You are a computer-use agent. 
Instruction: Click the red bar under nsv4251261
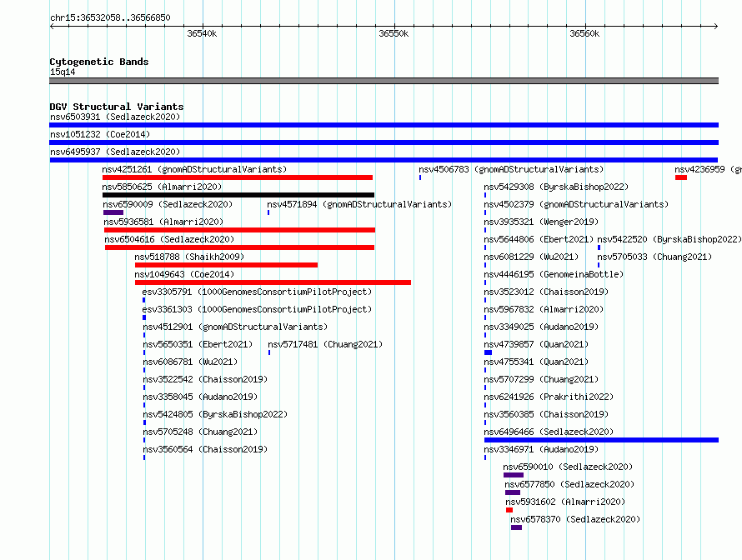tap(238, 177)
